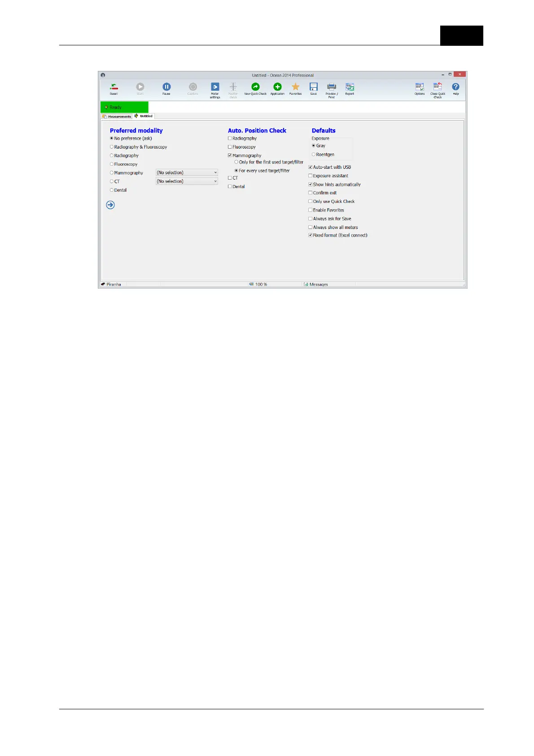Click the Position check toolbar icon
This screenshot has width=534, height=756.
[233, 87]
